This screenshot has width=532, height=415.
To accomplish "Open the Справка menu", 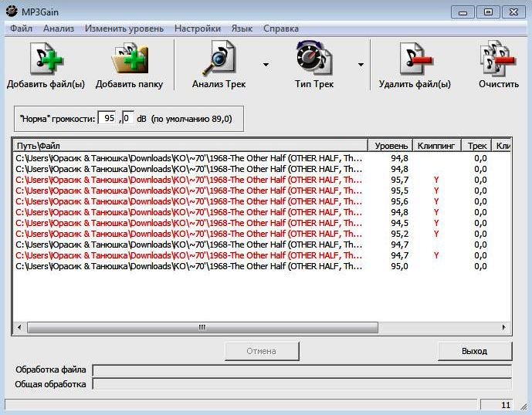I will 280,29.
